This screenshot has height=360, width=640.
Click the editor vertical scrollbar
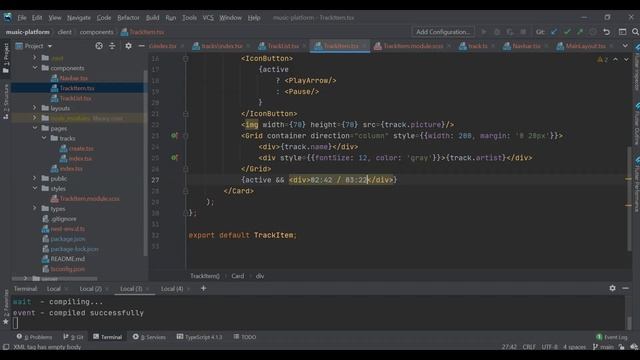tap(629, 198)
